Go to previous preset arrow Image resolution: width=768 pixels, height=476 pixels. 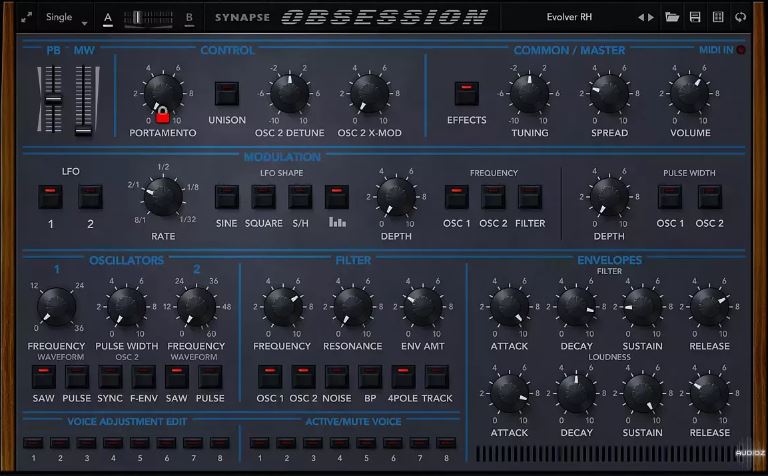pos(641,18)
